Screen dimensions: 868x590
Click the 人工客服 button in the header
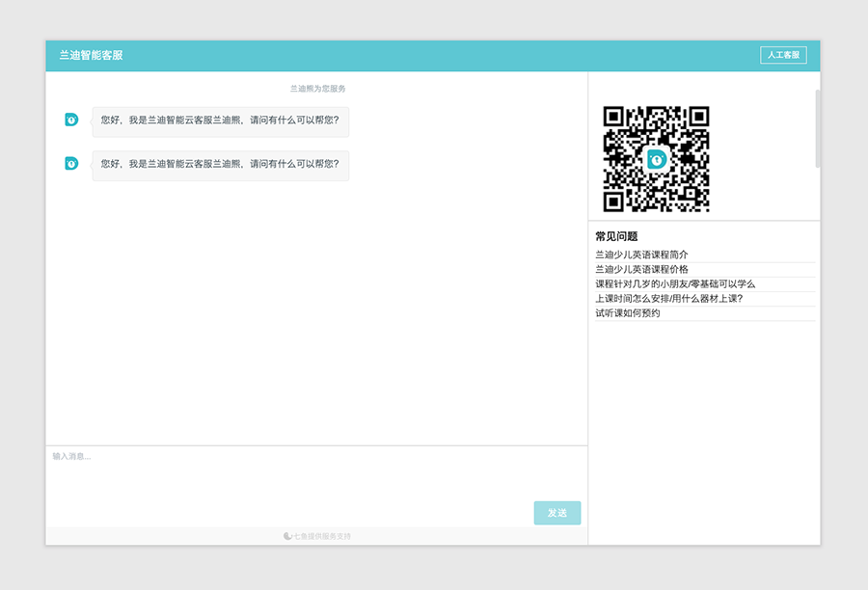[783, 55]
